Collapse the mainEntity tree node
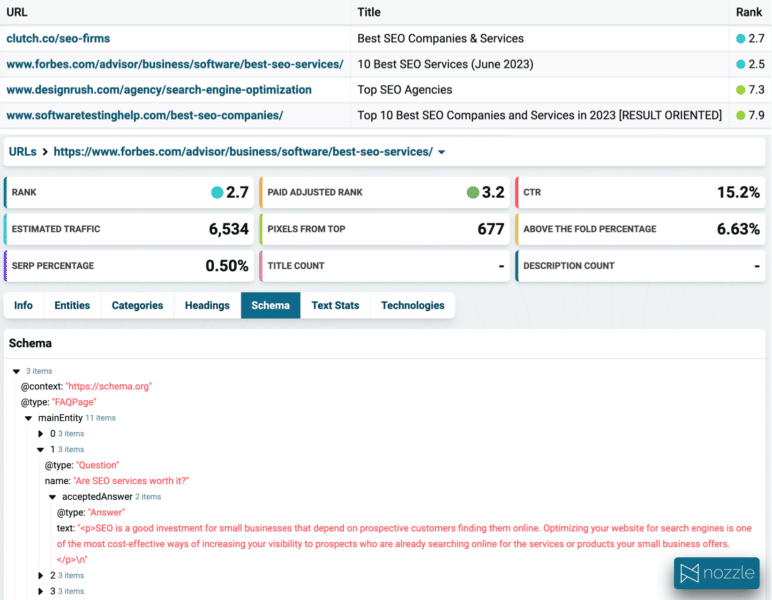Image resolution: width=772 pixels, height=600 pixels. pyautogui.click(x=29, y=418)
